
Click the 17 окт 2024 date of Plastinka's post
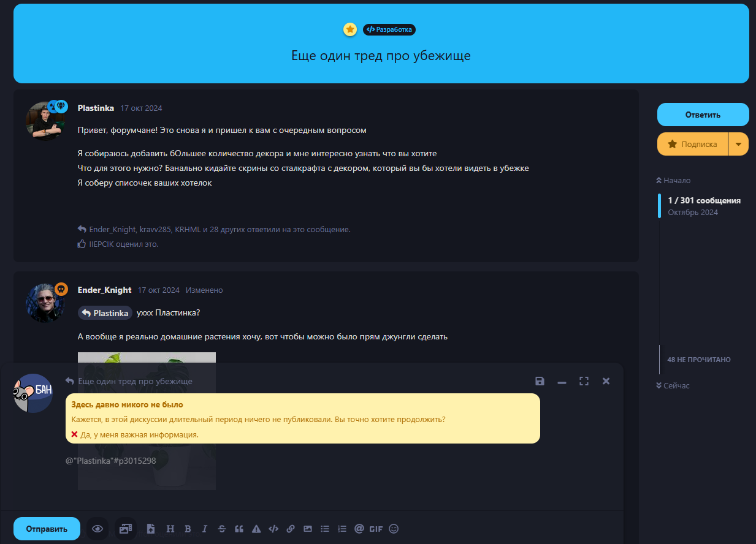[141, 108]
